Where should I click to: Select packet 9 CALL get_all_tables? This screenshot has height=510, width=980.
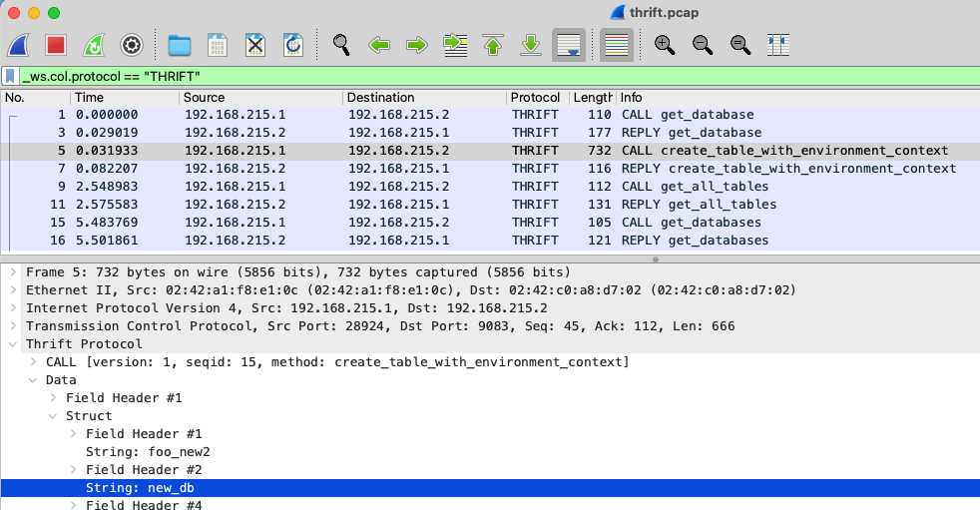pos(490,187)
